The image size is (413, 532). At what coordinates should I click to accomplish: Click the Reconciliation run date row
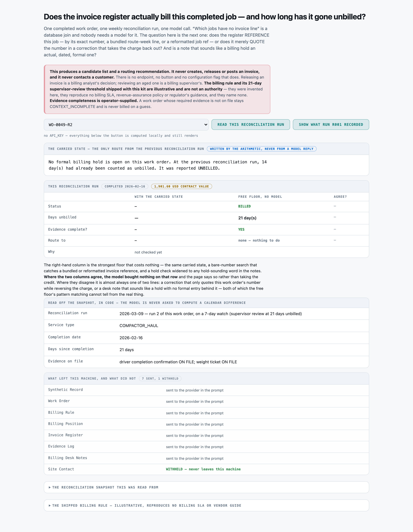pos(206,314)
